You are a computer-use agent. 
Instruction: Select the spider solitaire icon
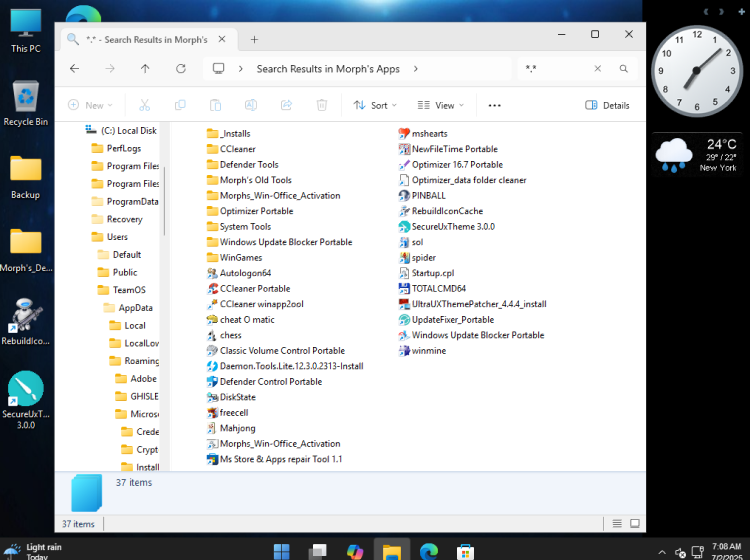tap(404, 258)
